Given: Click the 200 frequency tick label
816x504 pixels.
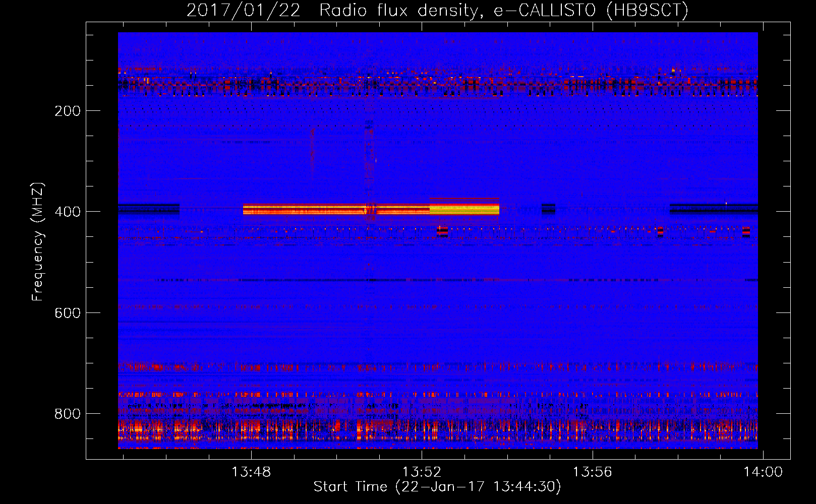Looking at the screenshot, I should pos(68,111).
